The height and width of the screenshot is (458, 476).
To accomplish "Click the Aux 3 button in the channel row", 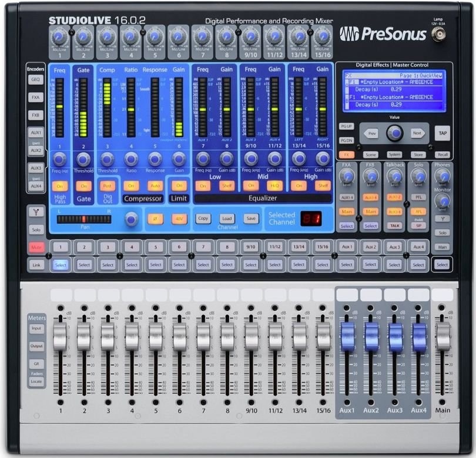I will [394, 247].
